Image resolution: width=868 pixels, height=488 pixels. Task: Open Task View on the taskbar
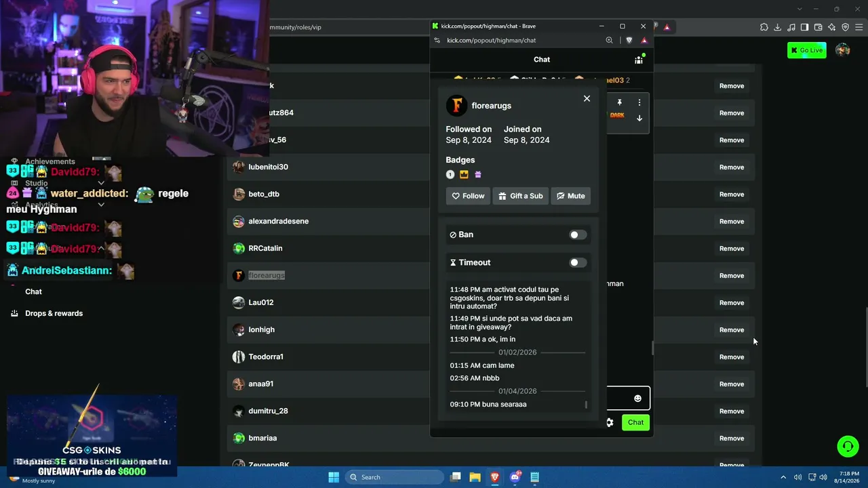click(x=456, y=477)
